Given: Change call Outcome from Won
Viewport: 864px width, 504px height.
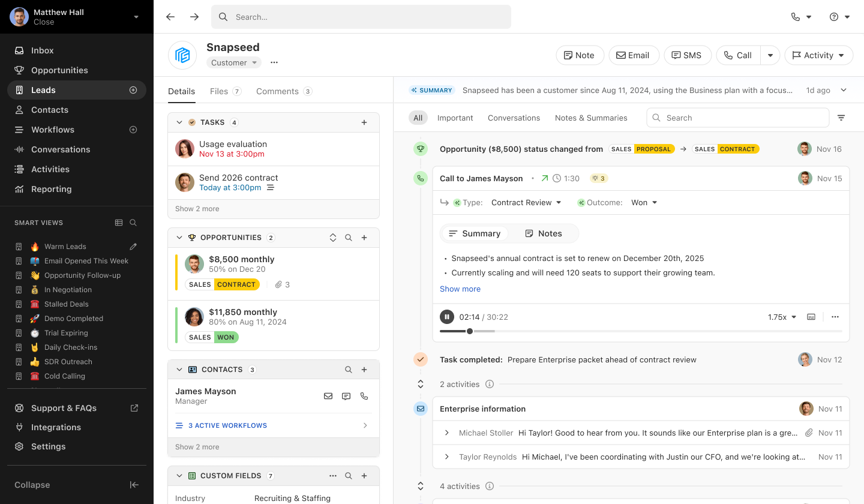Looking at the screenshot, I should (644, 203).
